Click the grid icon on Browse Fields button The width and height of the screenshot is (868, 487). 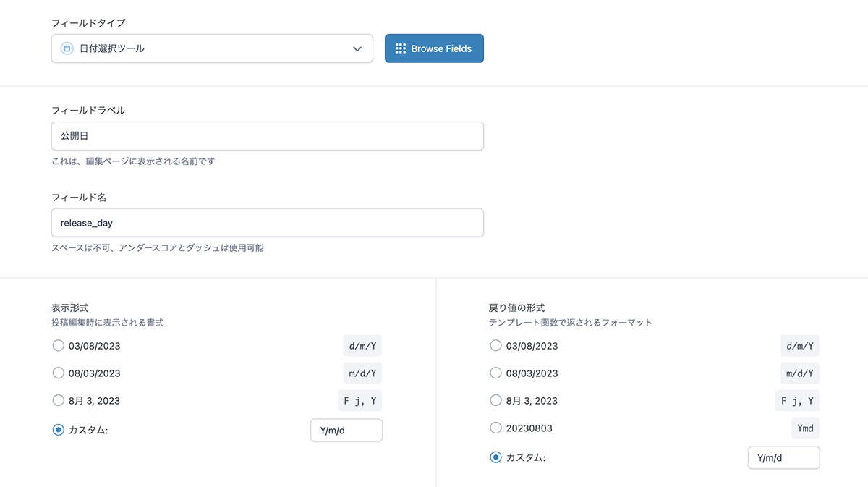point(401,48)
